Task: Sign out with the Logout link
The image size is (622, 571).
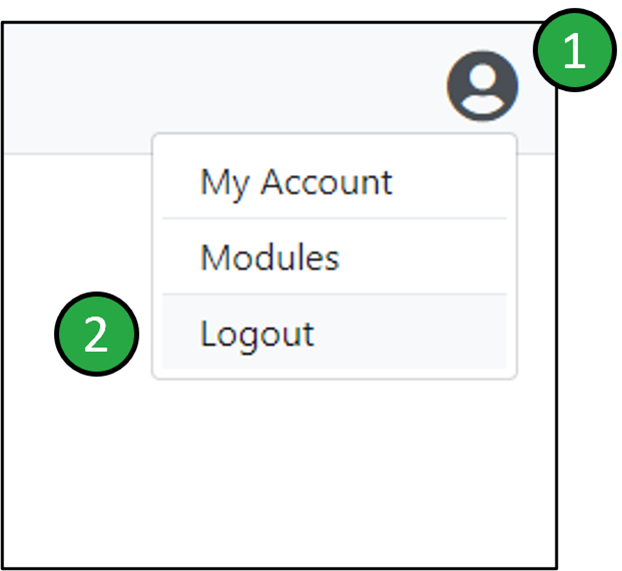Action: pyautogui.click(x=257, y=333)
